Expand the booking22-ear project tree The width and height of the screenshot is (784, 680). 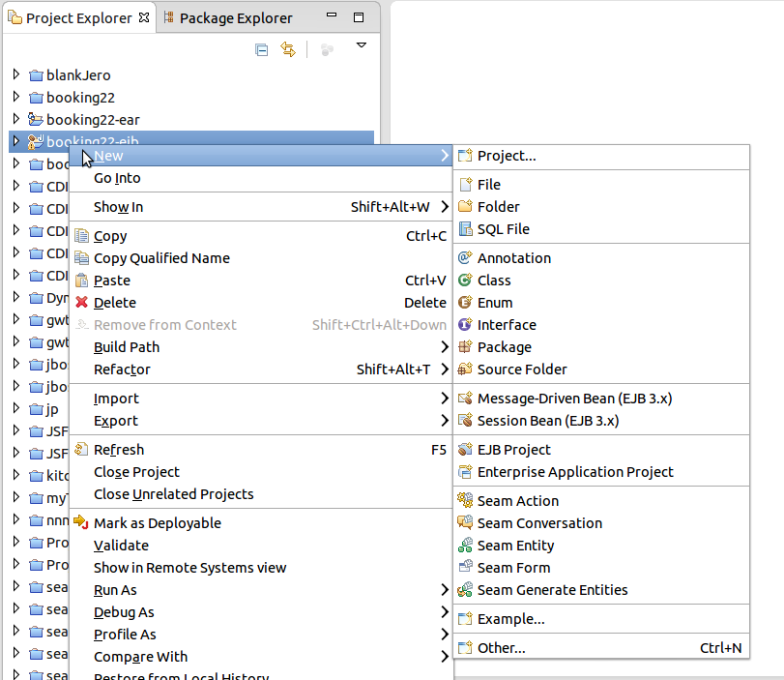[x=16, y=119]
